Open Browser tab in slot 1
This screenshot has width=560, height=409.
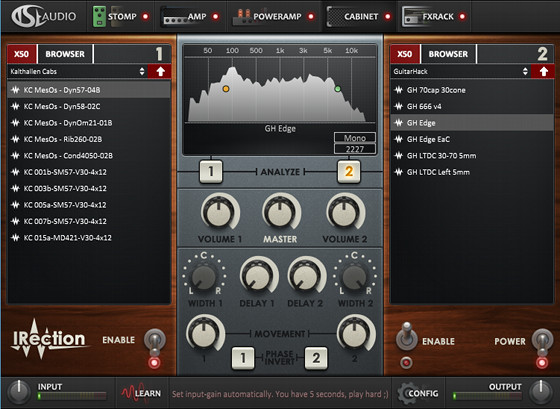[65, 54]
